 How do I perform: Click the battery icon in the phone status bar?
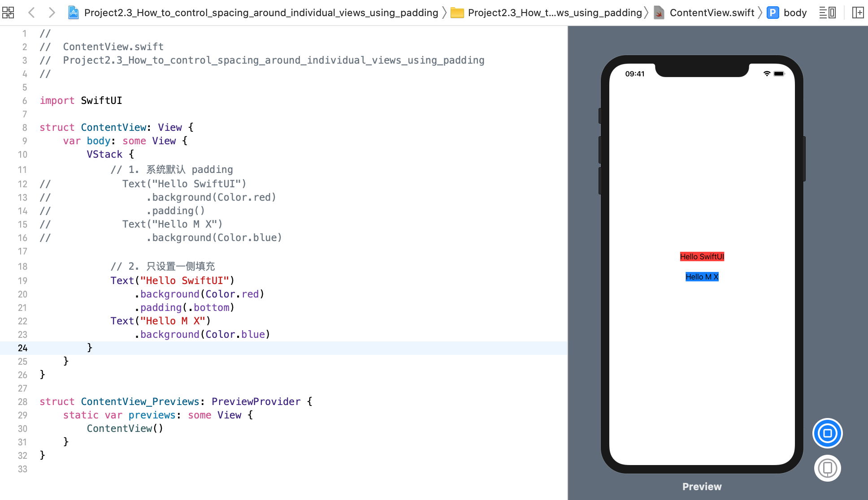pyautogui.click(x=779, y=73)
